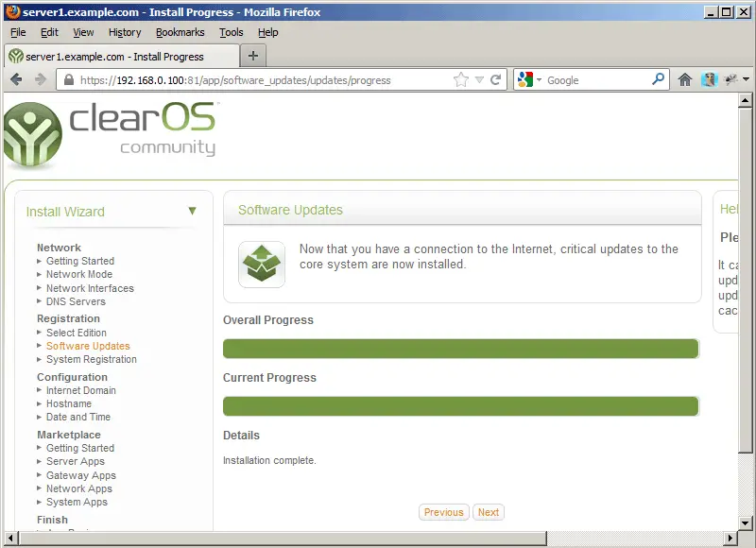Click the Overall Progress bar
This screenshot has width=756, height=548.
click(461, 349)
